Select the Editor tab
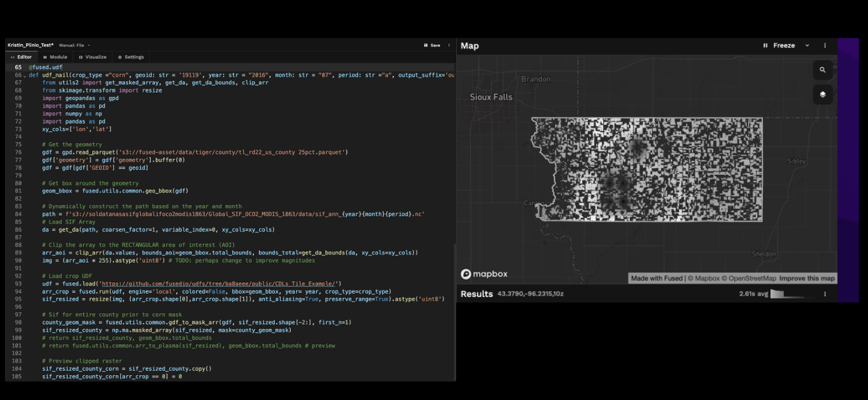The image size is (868, 400). pyautogui.click(x=21, y=57)
